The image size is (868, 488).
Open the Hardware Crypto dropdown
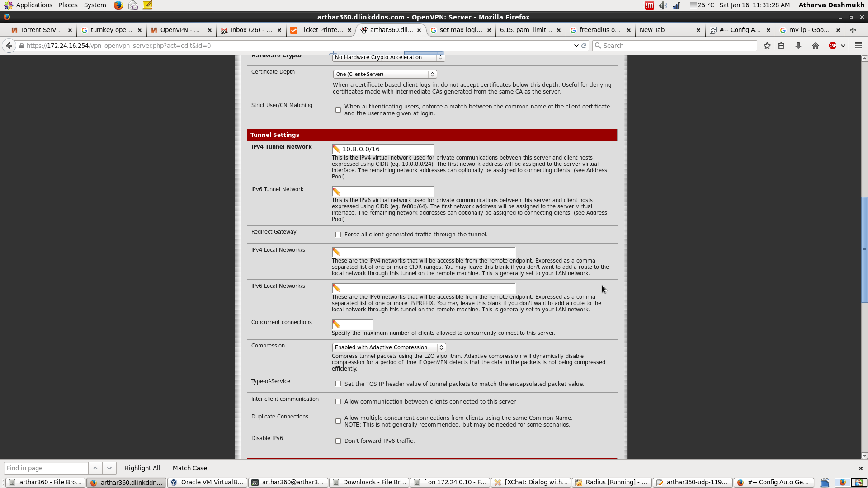click(388, 57)
